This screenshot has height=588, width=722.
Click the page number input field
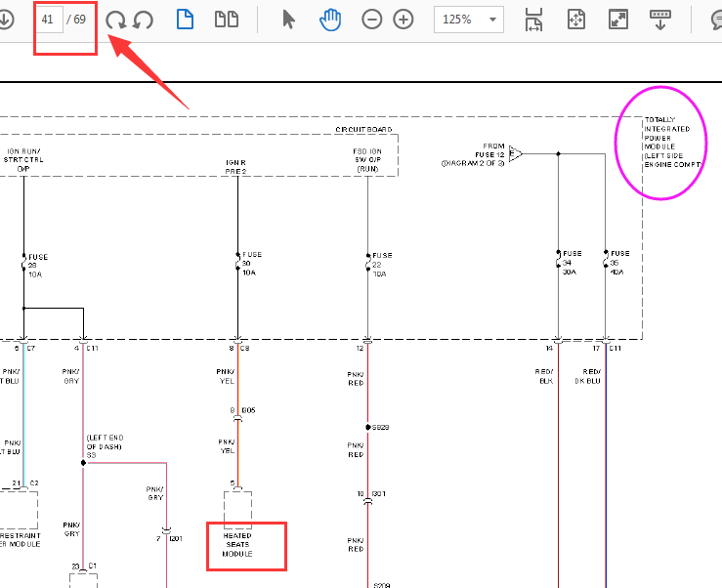pos(49,20)
